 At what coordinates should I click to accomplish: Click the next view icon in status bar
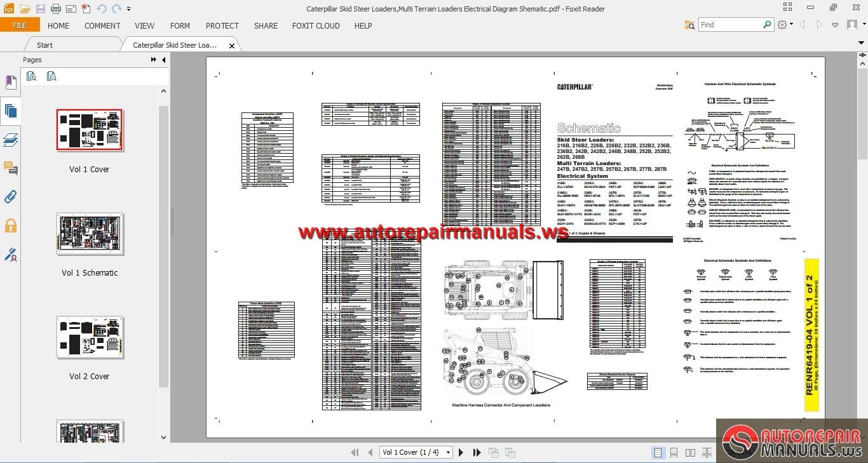510,452
